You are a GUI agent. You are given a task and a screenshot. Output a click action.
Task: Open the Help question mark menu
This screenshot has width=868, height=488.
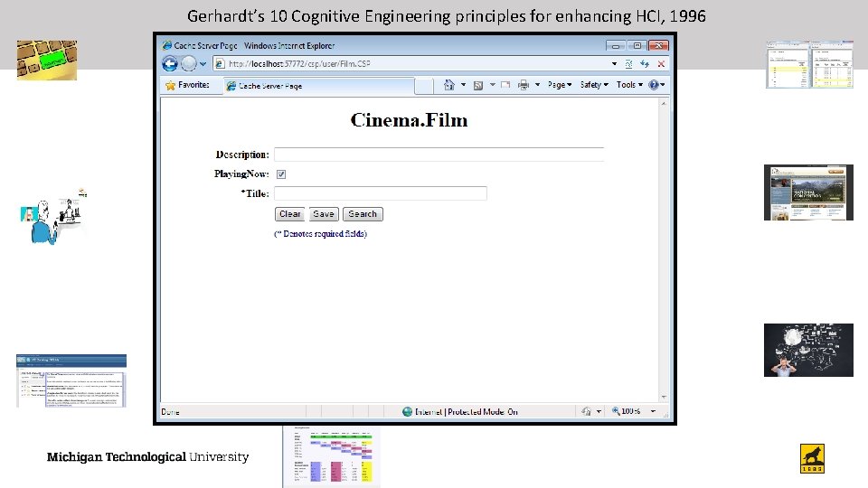[x=656, y=85]
